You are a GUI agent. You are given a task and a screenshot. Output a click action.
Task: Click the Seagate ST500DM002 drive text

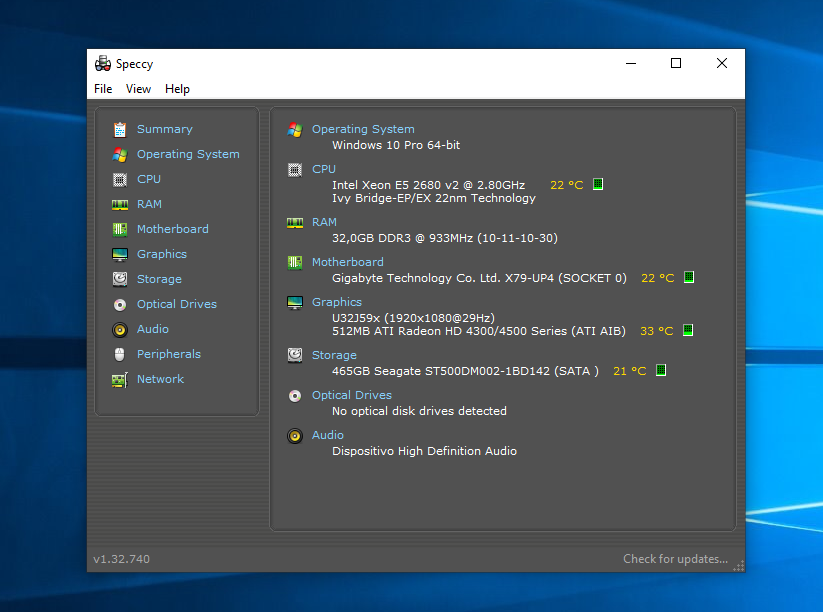click(x=465, y=371)
